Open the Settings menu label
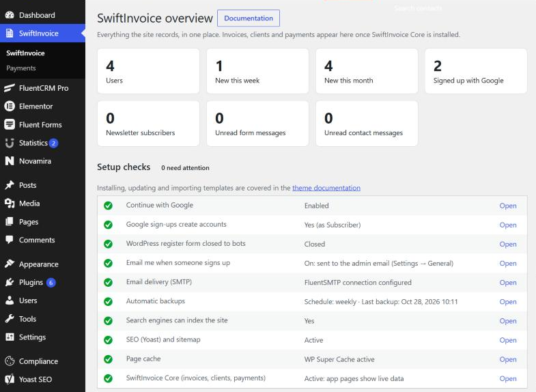This screenshot has width=536, height=392. (32, 337)
